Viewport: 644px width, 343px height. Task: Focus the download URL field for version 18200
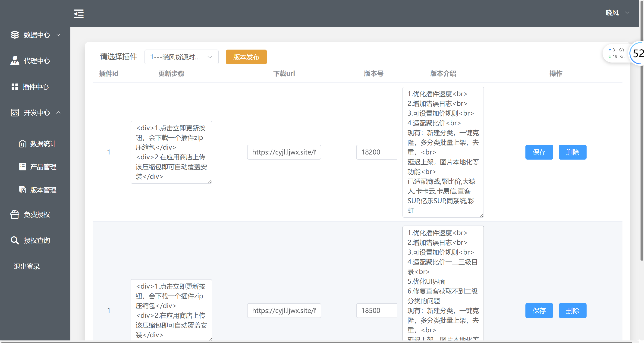click(284, 152)
